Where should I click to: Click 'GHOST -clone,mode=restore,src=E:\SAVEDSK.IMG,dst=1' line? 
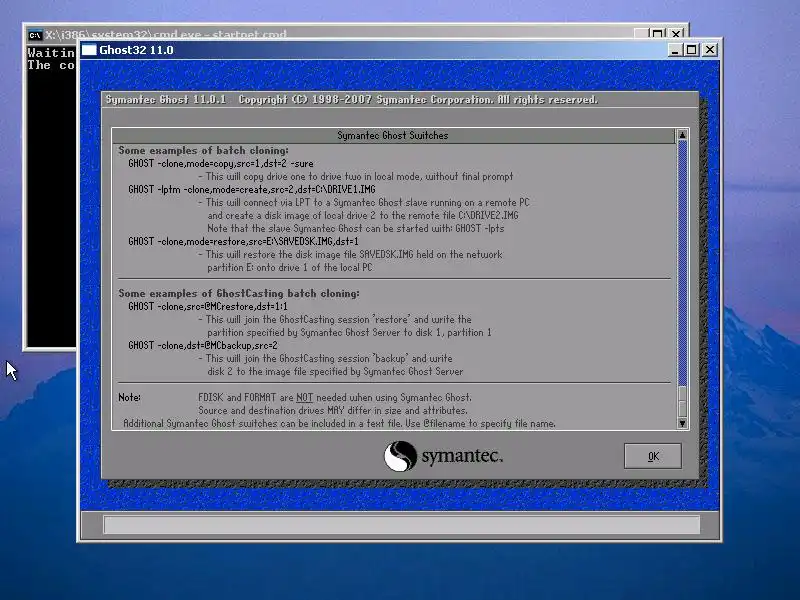[x=243, y=241]
